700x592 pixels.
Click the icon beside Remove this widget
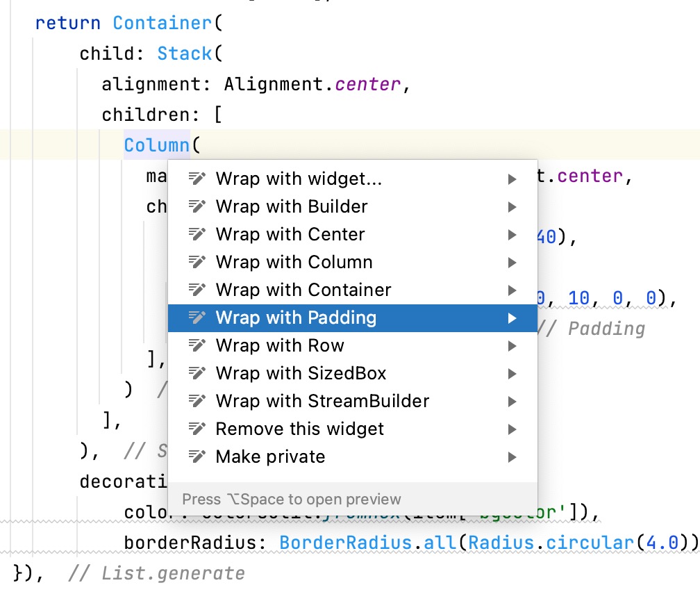pos(197,429)
